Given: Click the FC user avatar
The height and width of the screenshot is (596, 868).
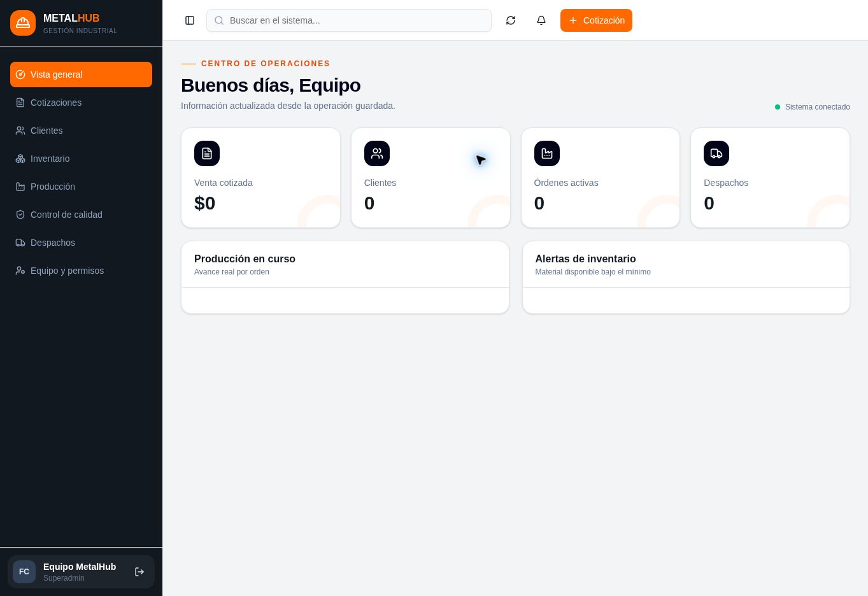Looking at the screenshot, I should (x=24, y=572).
